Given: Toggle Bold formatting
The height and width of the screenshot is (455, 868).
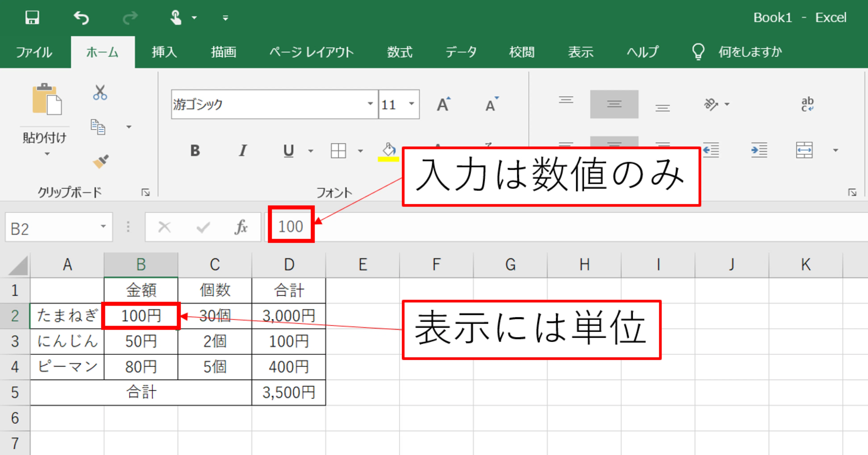Looking at the screenshot, I should click(x=195, y=151).
